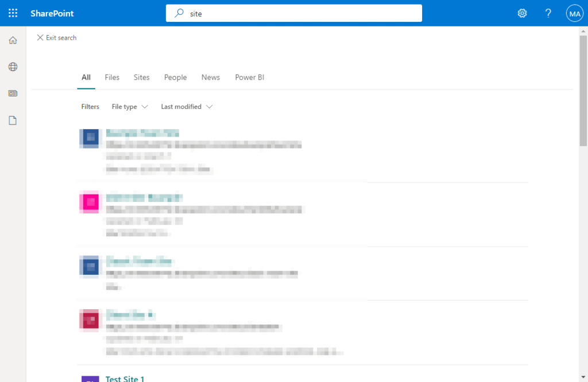Click the purple Test Site 1 icon

[x=90, y=379]
